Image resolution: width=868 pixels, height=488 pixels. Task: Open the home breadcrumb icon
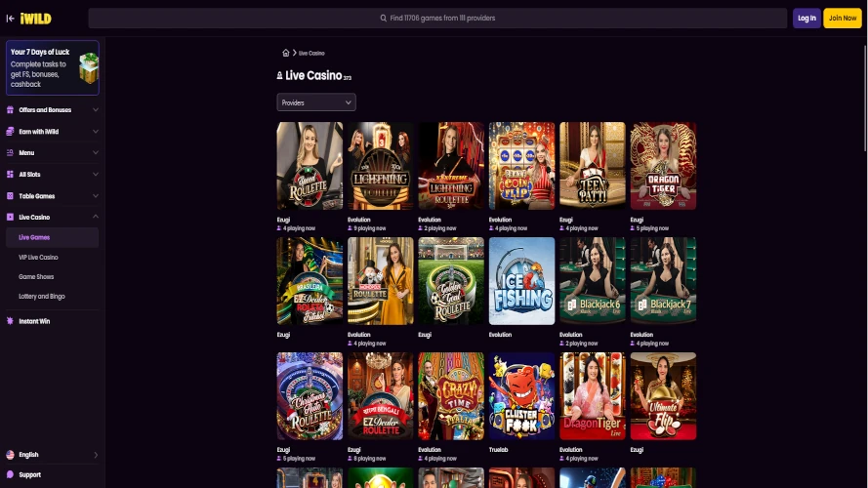tap(286, 53)
